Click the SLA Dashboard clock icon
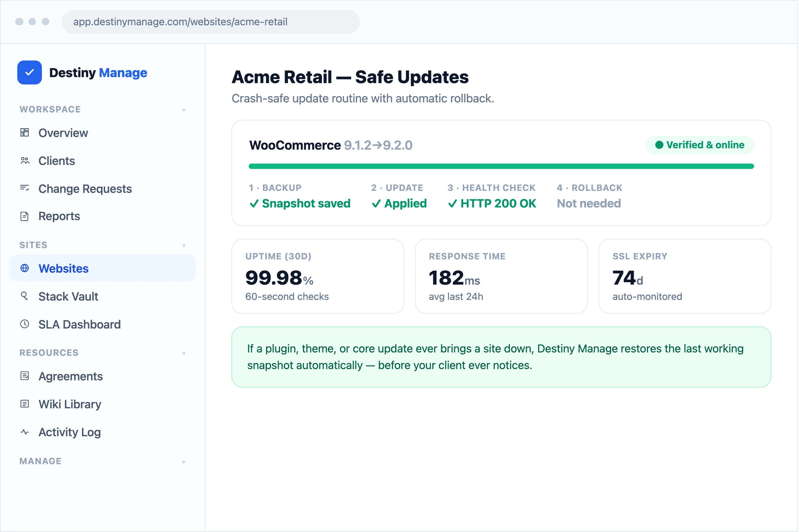 (25, 324)
